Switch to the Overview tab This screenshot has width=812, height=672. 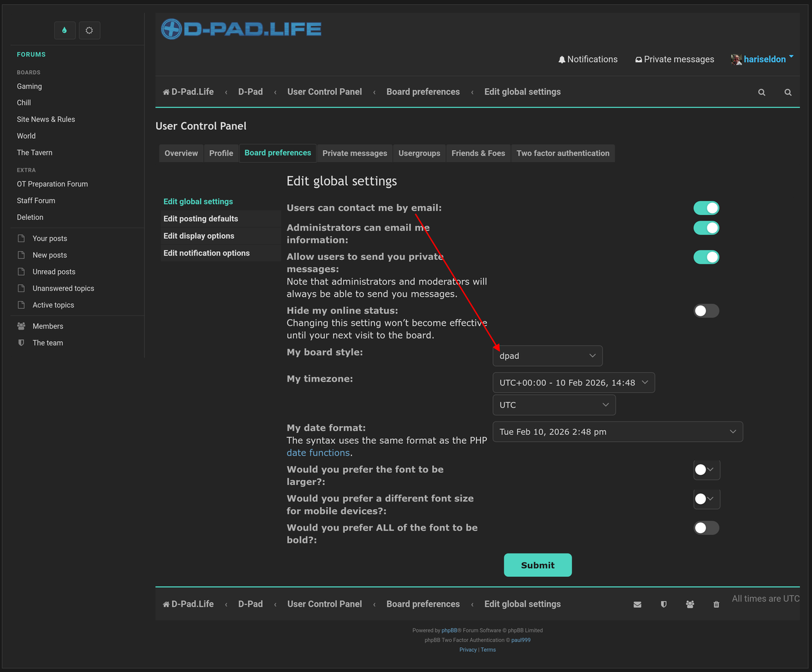click(181, 153)
